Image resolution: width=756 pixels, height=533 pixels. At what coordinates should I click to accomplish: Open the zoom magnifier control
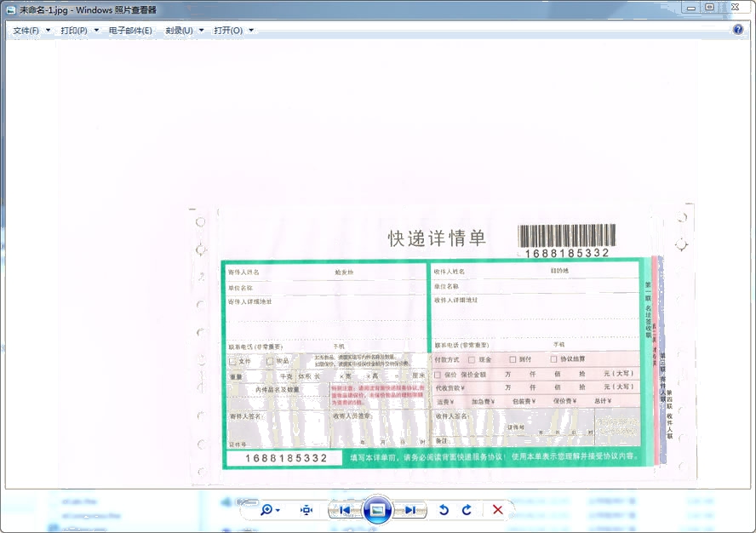(x=269, y=510)
